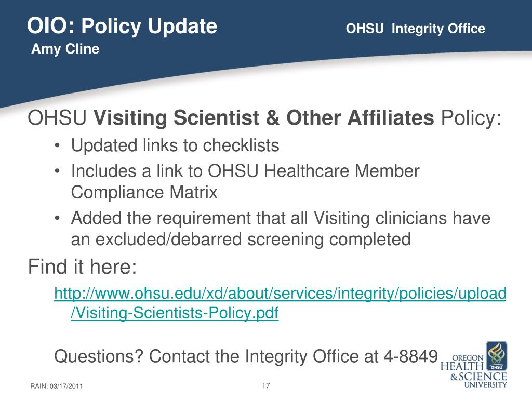The height and width of the screenshot is (399, 532).
Task: Click the bullet point before Added the requirement
Action: click(x=57, y=218)
